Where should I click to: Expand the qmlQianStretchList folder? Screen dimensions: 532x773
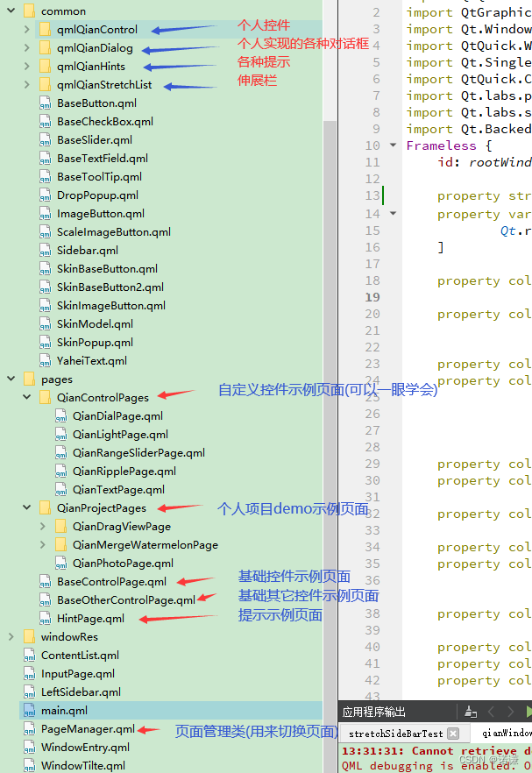(x=26, y=85)
